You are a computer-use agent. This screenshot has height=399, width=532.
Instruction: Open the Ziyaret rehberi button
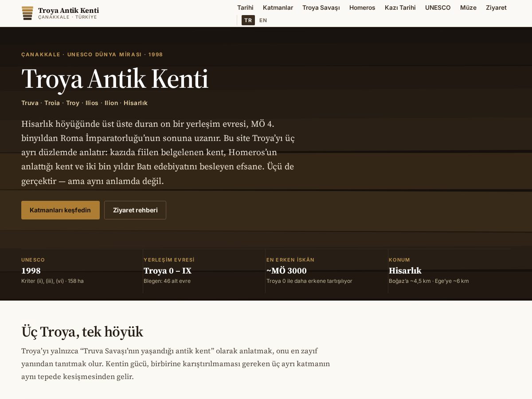pos(135,210)
